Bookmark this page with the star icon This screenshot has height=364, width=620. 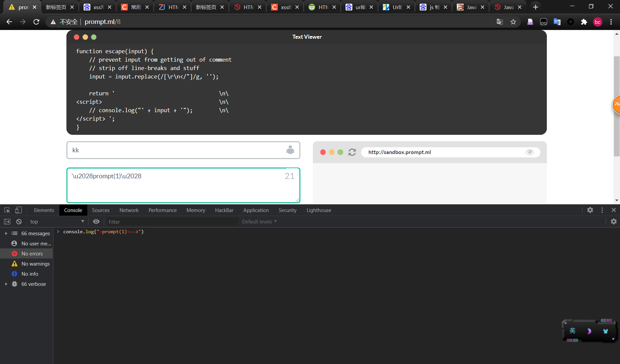513,22
